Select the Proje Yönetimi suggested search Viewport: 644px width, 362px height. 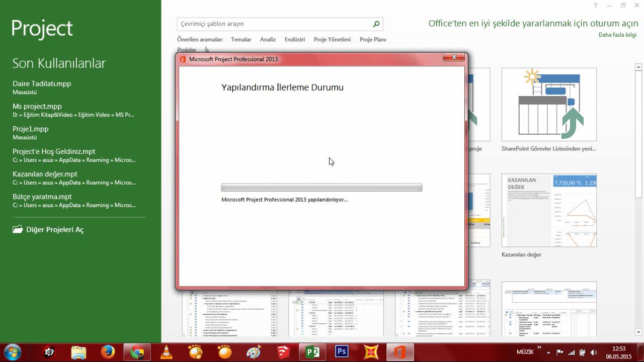(332, 39)
